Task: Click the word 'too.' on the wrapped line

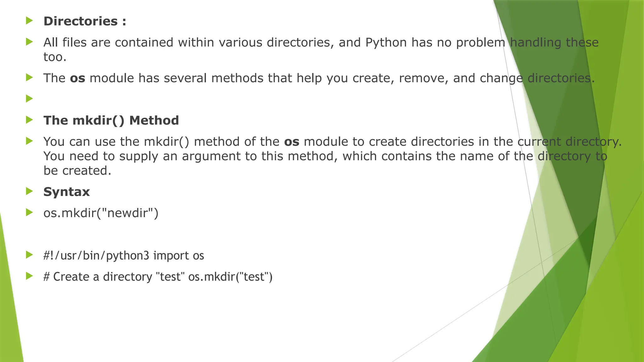Action: click(x=55, y=57)
